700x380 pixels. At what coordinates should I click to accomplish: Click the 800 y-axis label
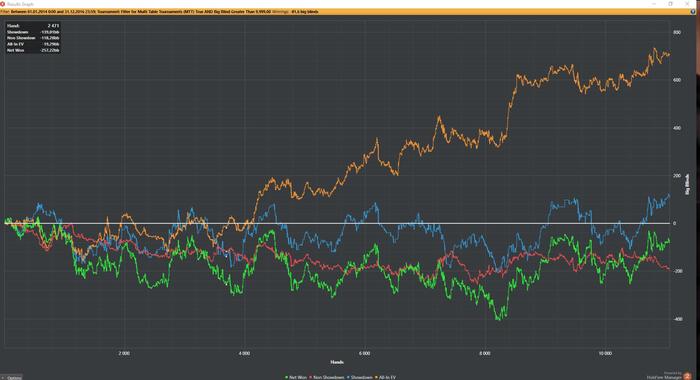pos(677,33)
